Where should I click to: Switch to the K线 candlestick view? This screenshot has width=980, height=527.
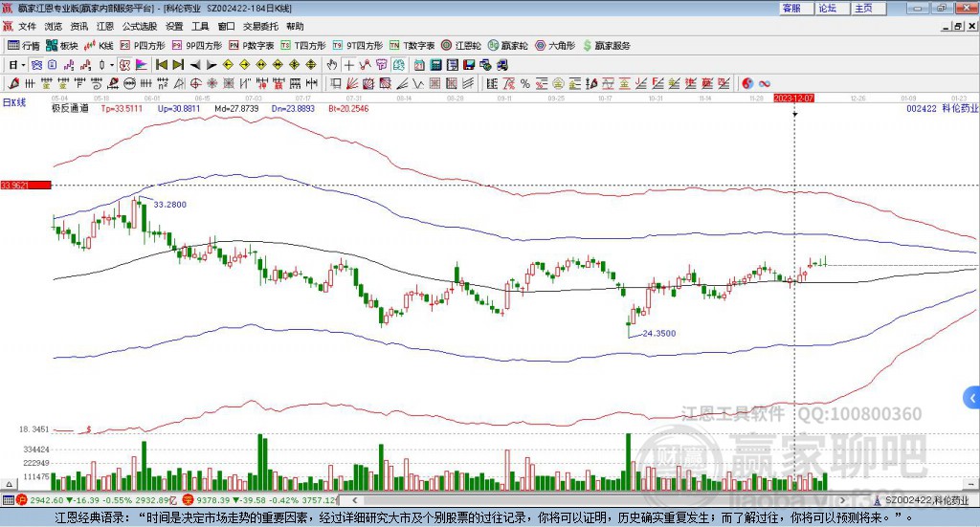[99, 46]
